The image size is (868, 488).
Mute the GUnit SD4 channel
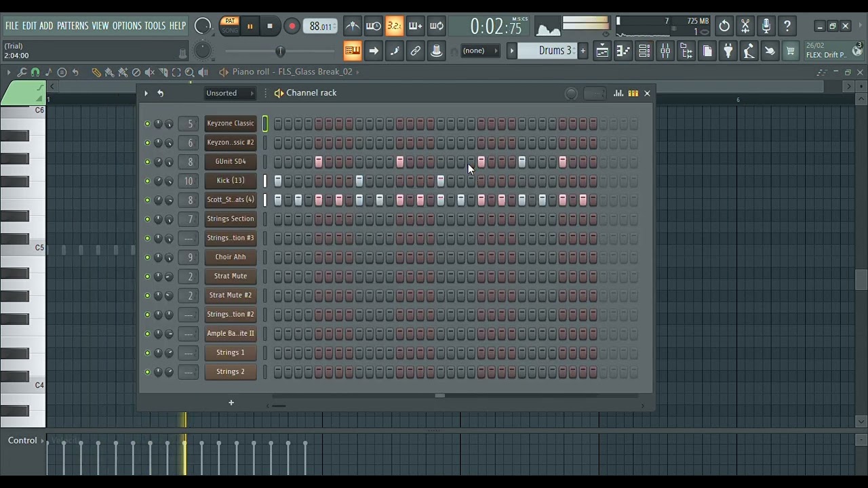click(x=147, y=162)
